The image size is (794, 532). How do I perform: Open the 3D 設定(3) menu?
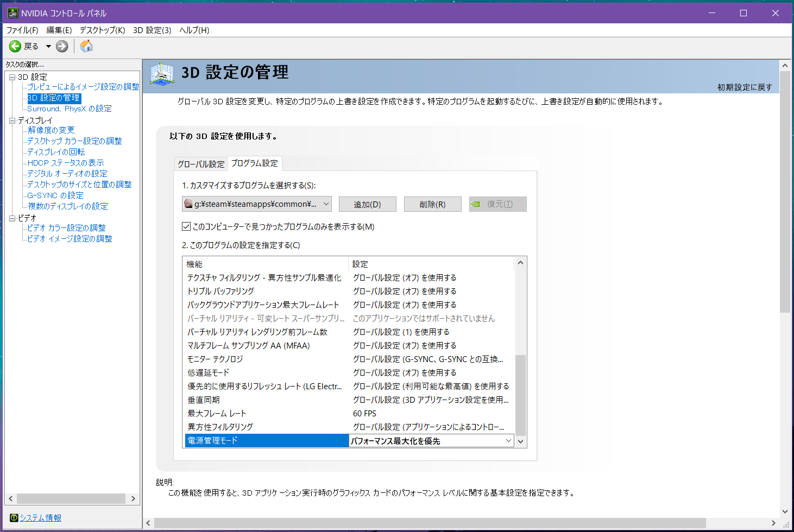point(152,30)
